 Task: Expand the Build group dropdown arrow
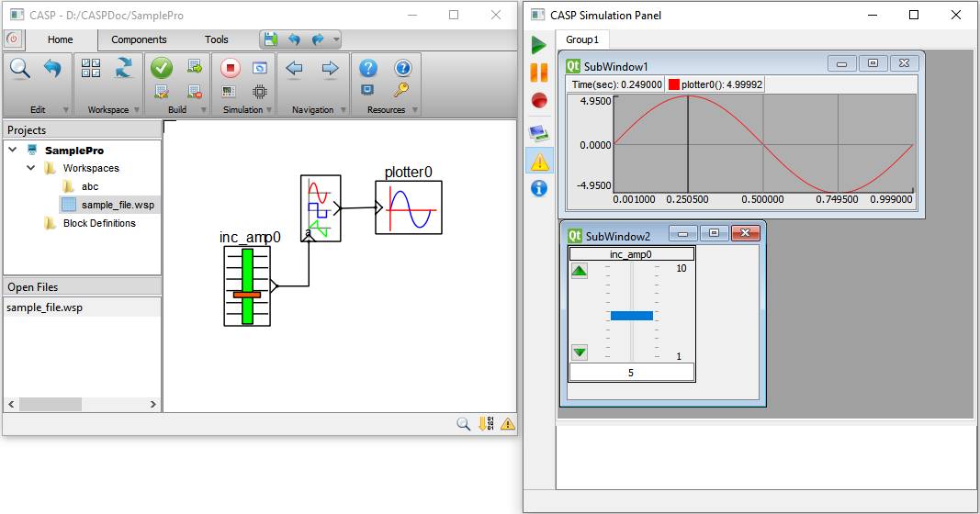tap(205, 110)
